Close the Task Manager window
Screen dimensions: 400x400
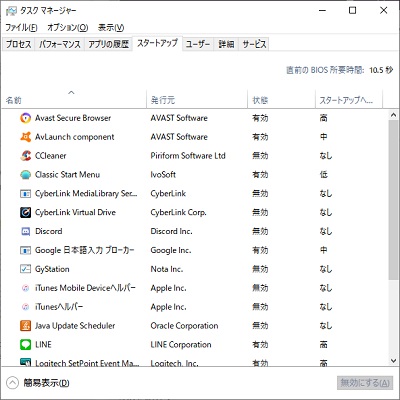383,11
